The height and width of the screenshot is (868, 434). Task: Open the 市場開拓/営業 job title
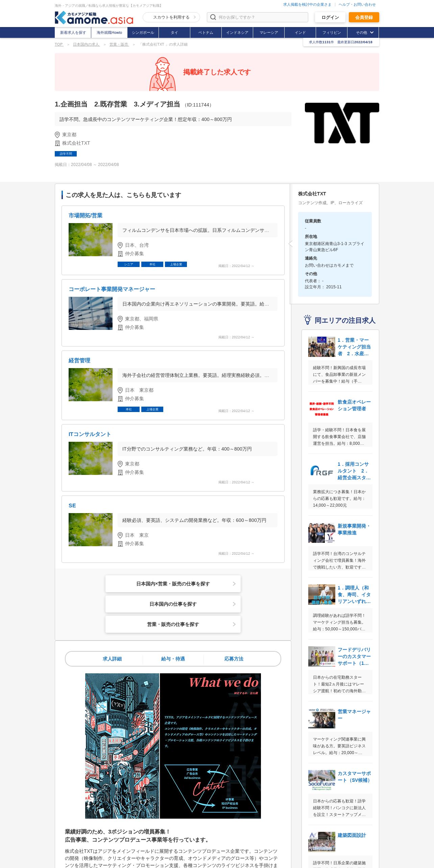[x=86, y=215]
